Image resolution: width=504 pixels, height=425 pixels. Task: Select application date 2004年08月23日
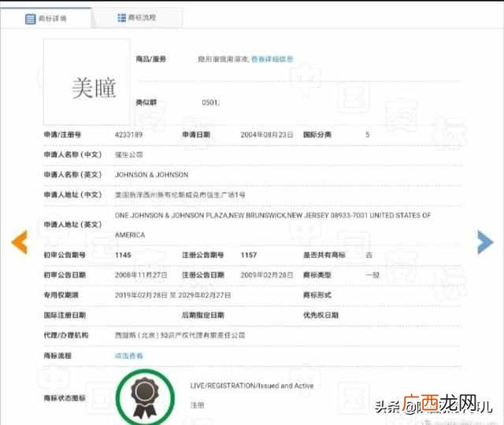(x=267, y=135)
